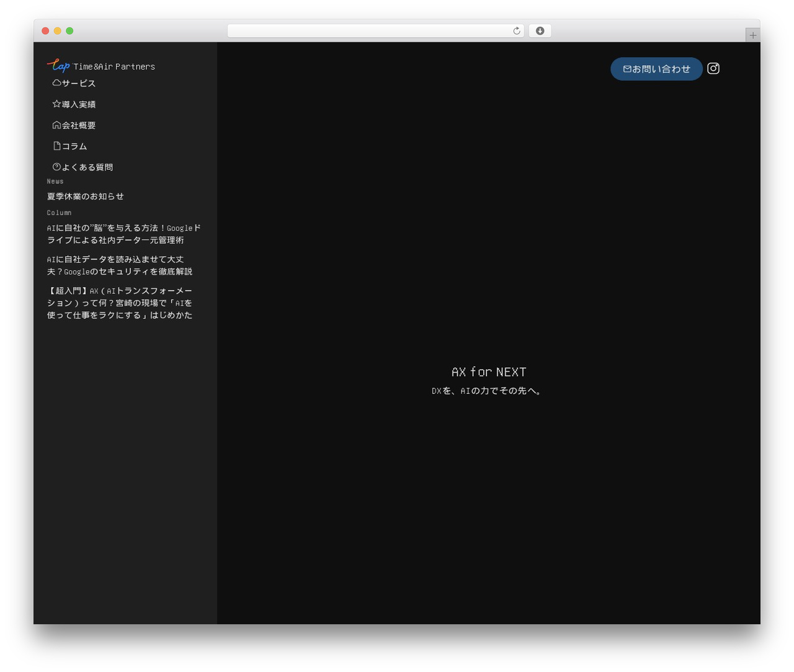Maximize the browser window with green button

[x=69, y=31]
